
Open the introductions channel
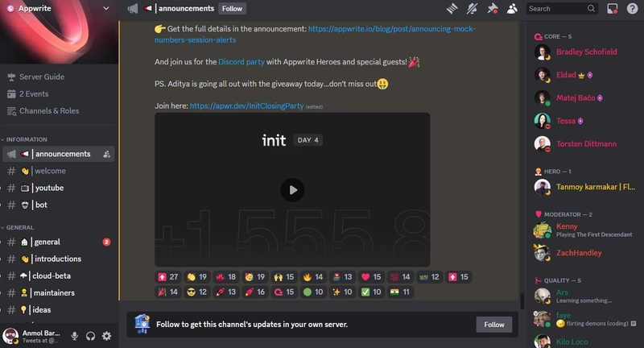point(59,259)
